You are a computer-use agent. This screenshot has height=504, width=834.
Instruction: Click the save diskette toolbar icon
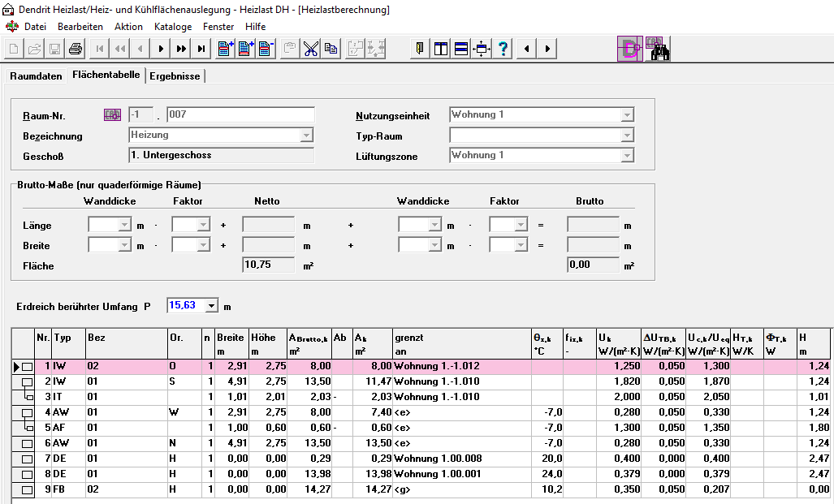(54, 49)
